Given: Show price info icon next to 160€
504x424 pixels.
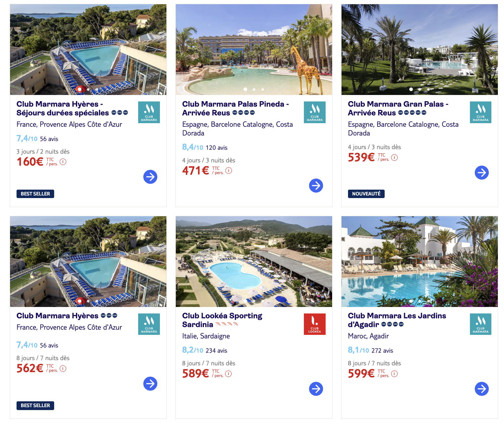Looking at the screenshot, I should point(63,162).
